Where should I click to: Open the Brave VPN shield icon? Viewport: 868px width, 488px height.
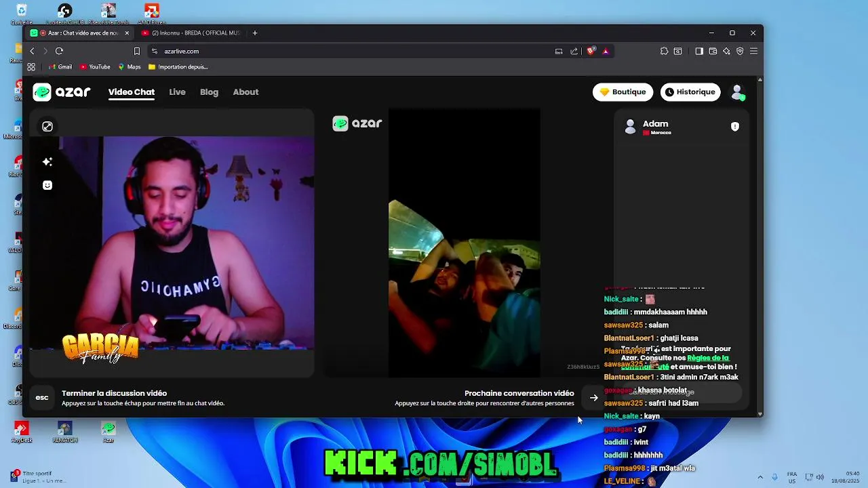740,51
